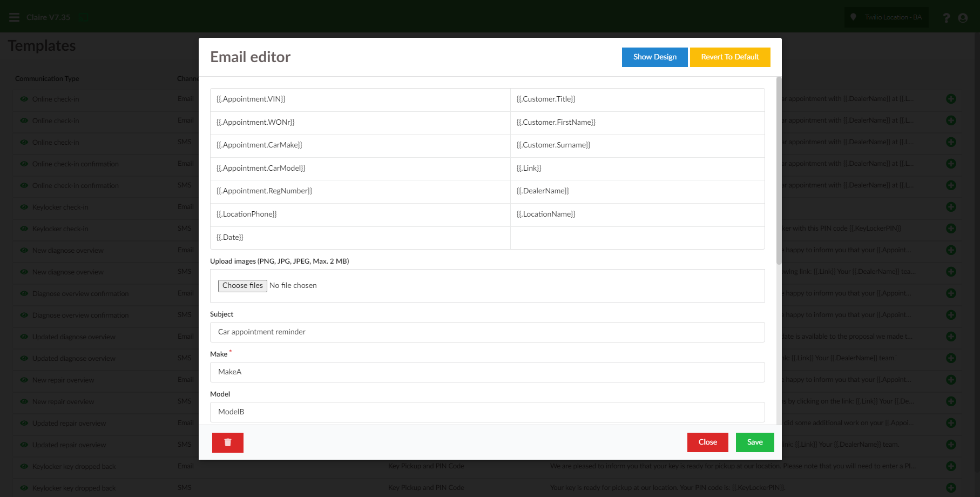The height and width of the screenshot is (497, 980).
Task: Open the user account icon
Action: (963, 18)
